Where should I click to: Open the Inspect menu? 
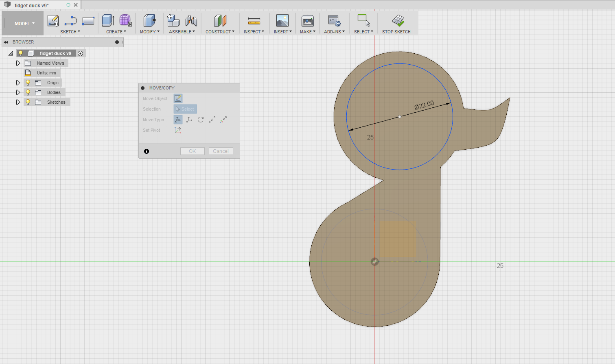(x=254, y=32)
